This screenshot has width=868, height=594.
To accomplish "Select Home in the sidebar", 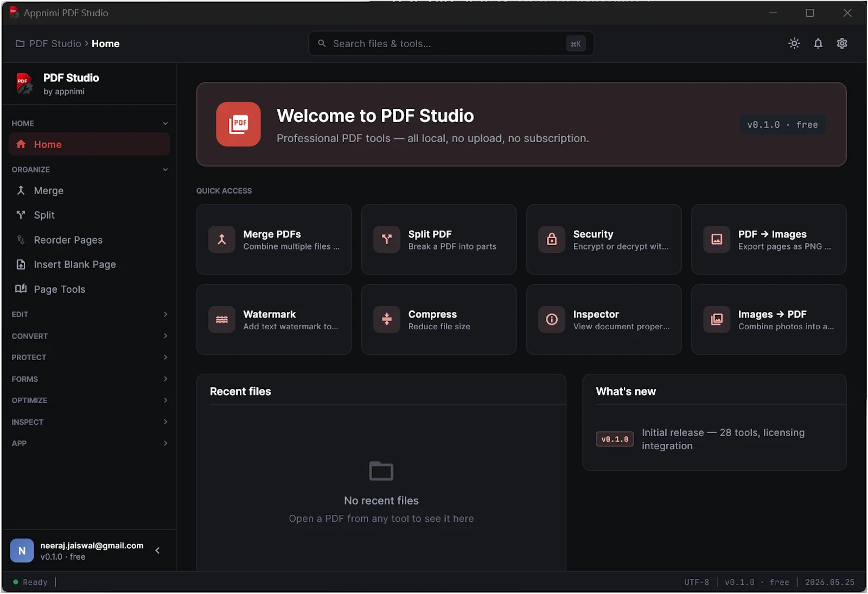I will click(89, 144).
